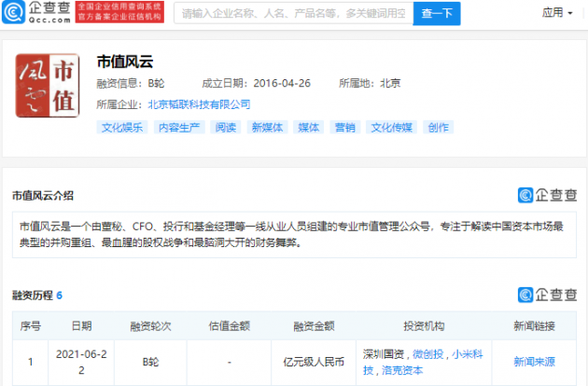This screenshot has height=386, width=588.
Task: Select the 营销 tag
Action: click(345, 128)
